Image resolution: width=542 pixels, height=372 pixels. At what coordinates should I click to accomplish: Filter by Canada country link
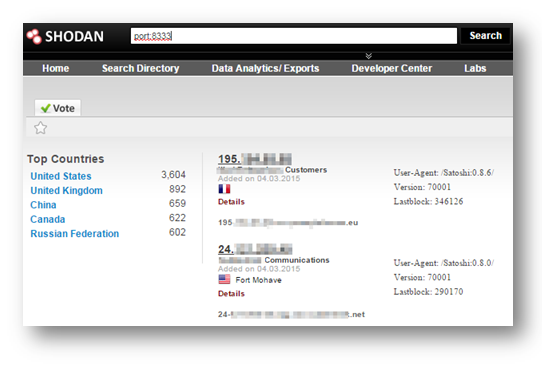pyautogui.click(x=48, y=219)
